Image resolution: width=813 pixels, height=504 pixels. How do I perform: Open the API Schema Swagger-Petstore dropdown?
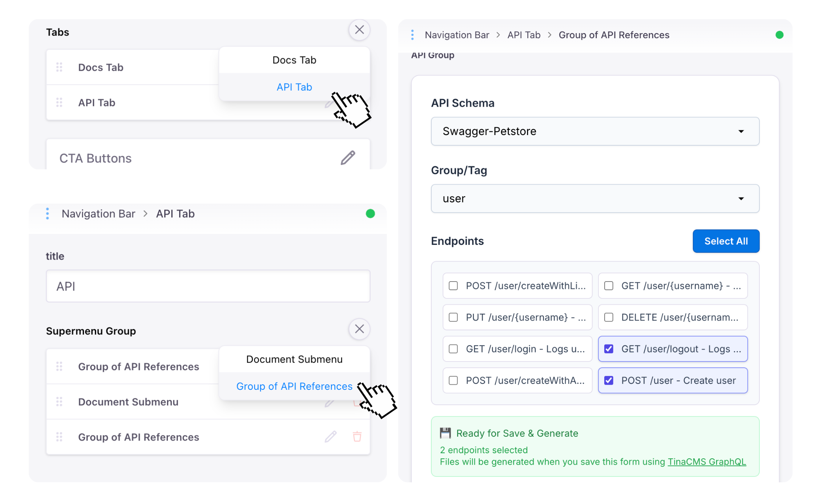pyautogui.click(x=595, y=131)
